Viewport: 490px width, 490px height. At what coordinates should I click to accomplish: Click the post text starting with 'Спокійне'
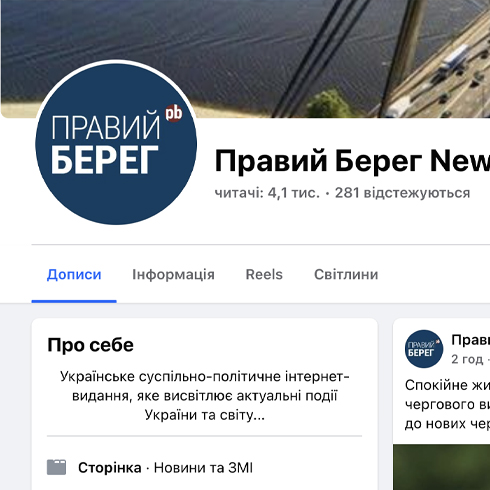click(x=447, y=404)
